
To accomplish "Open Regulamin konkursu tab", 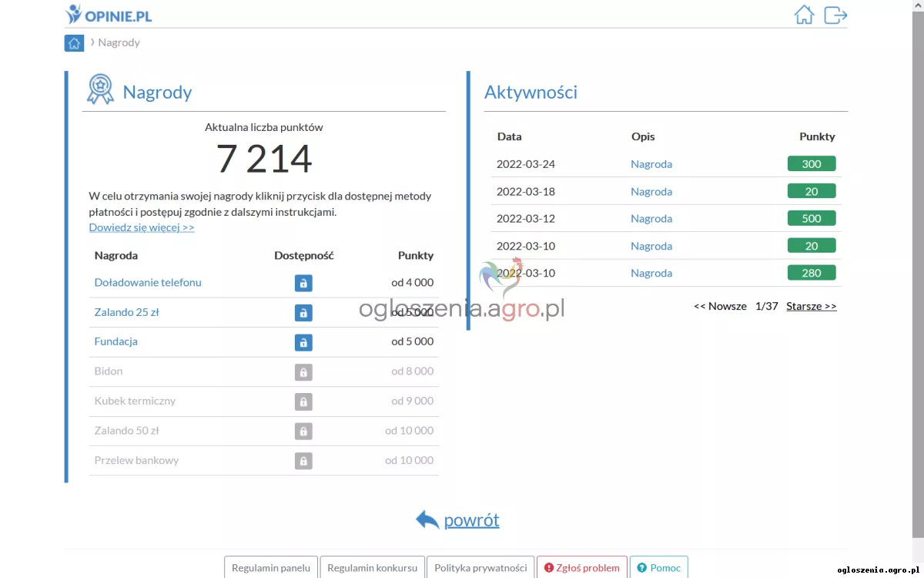I will click(x=372, y=568).
